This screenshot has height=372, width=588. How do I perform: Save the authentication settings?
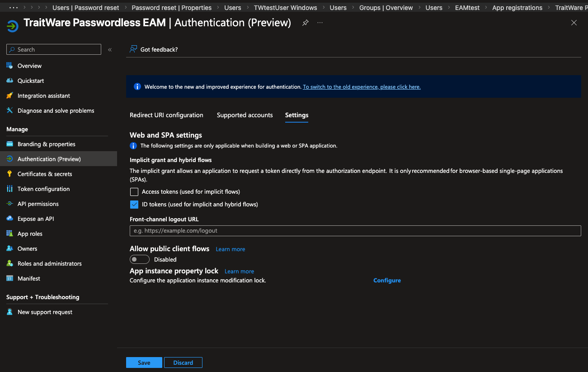144,362
